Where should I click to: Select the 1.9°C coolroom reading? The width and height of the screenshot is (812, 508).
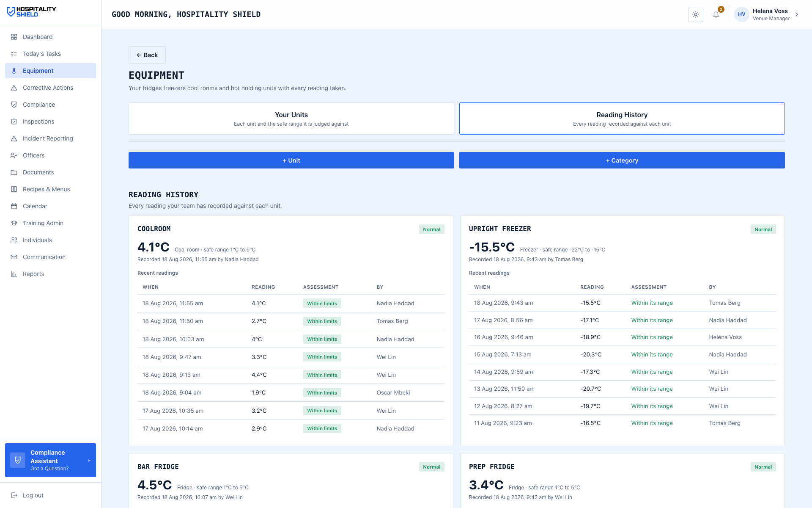[259, 393]
